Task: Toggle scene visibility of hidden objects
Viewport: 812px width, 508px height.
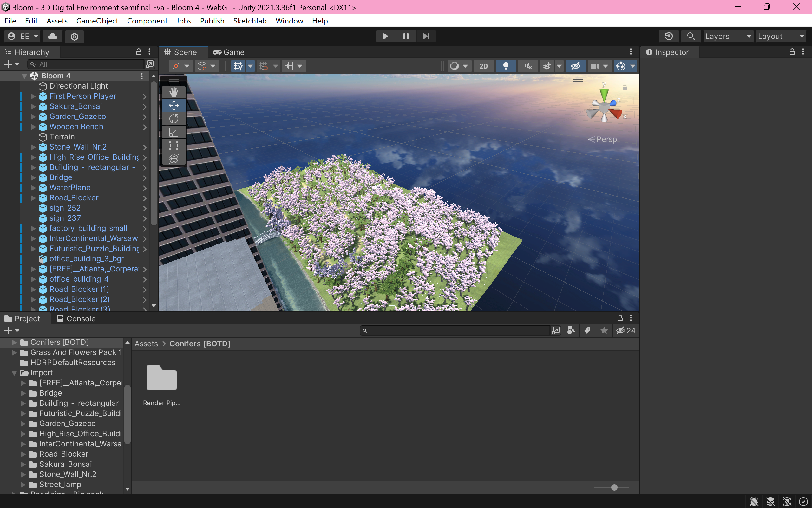Action: (x=575, y=66)
